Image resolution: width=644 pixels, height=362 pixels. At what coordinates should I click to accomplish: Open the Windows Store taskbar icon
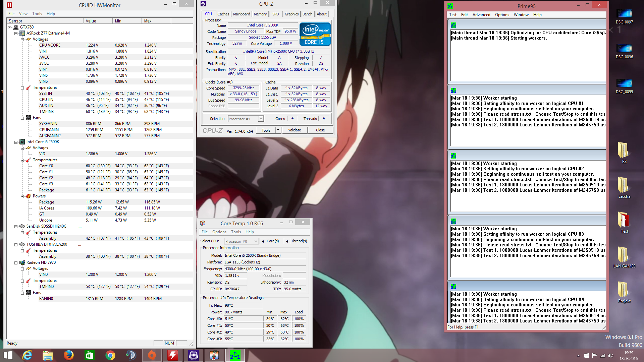[x=89, y=355]
